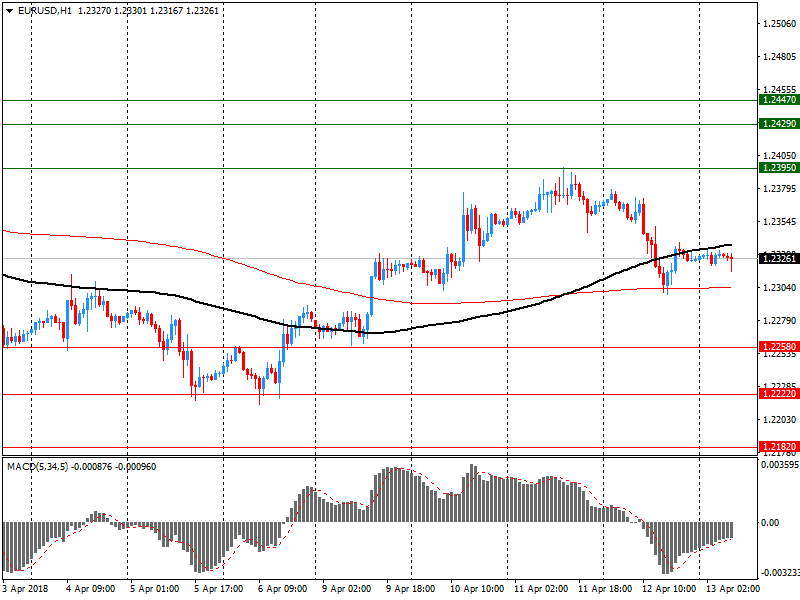Click the 6 Apr 09:00 time label
Screen dimensions: 800x600
283,589
